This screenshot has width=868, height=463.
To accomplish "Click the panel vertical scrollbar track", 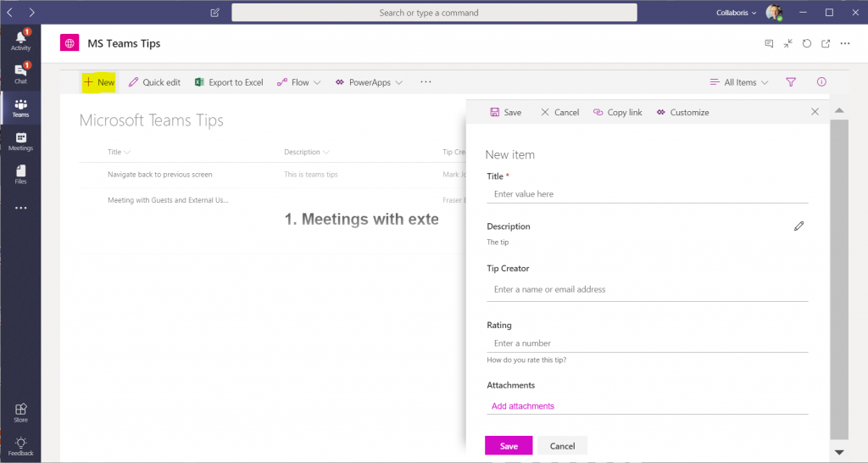I will (x=839, y=280).
